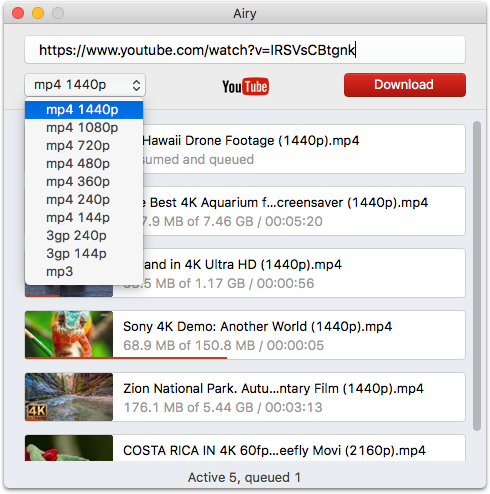The height and width of the screenshot is (494, 490).
Task: Choose mp4 1080p format option
Action: (x=84, y=128)
